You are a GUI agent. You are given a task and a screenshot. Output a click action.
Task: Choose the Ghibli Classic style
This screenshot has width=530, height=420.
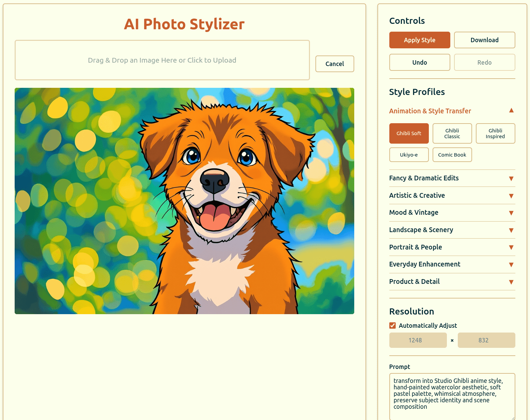point(452,133)
